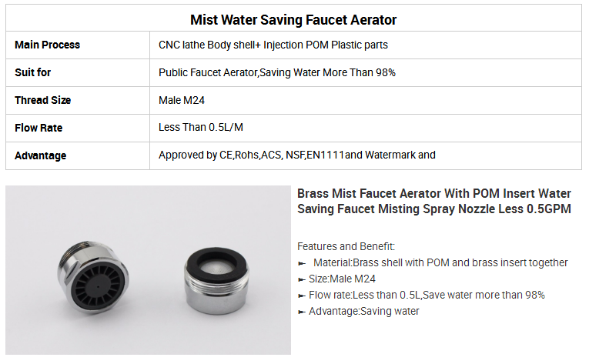Click the Brass Mist Faucet Aerator heading

tap(434, 201)
